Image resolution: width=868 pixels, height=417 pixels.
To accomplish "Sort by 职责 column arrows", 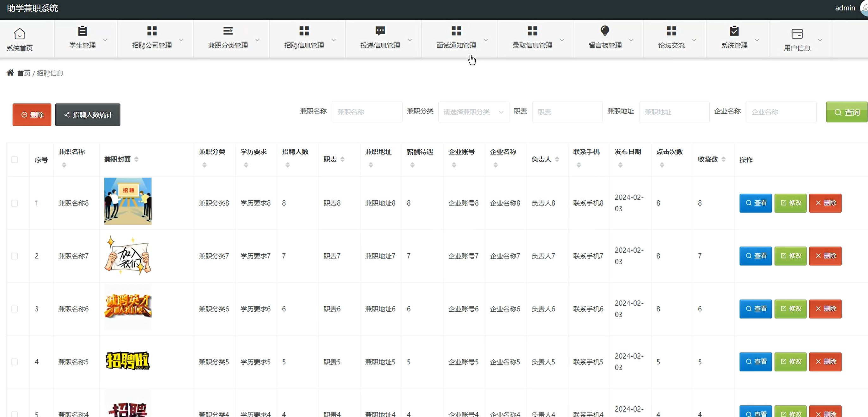I will point(343,159).
